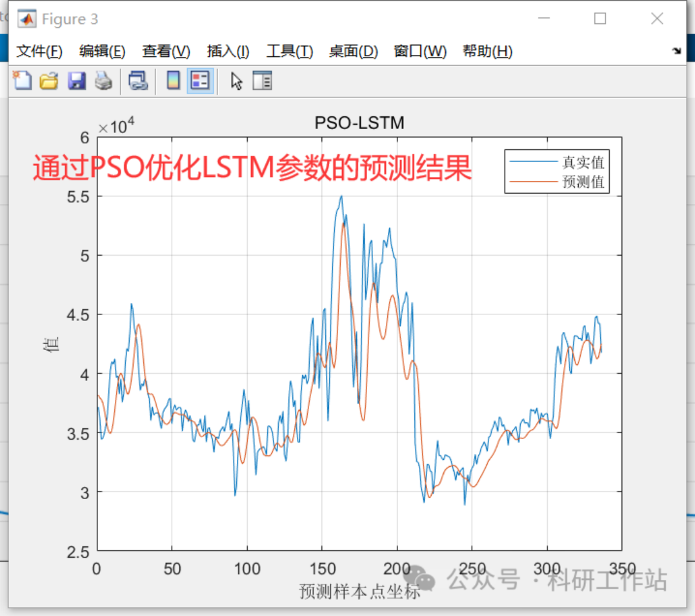Screen dimensions: 695x616
Task: Click the Link Plot toolbar icon
Action: [138, 81]
